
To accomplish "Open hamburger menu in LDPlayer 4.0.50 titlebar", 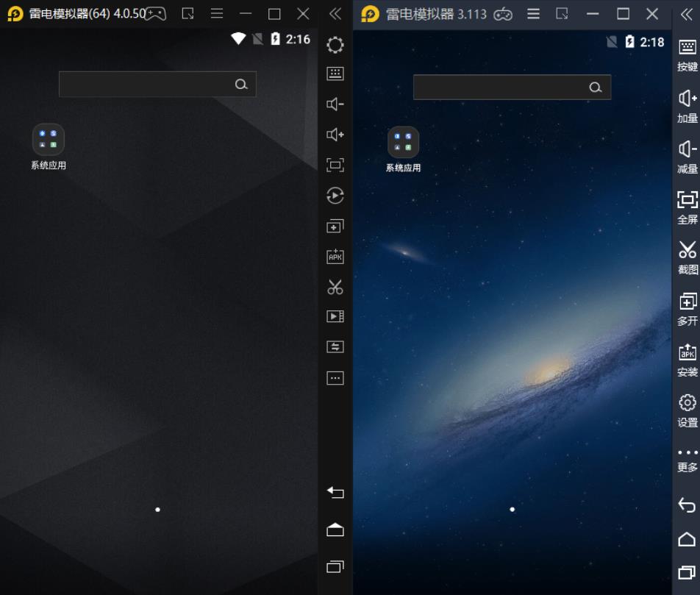I will (217, 14).
